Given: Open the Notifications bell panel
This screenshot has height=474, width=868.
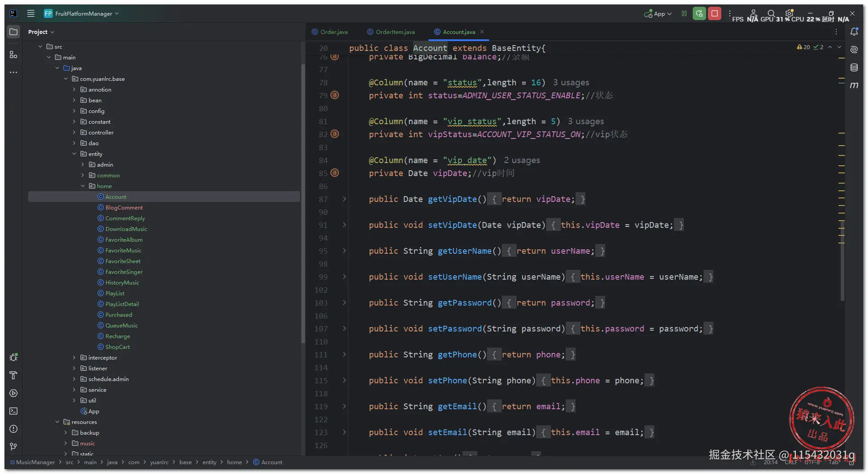Looking at the screenshot, I should (x=854, y=32).
